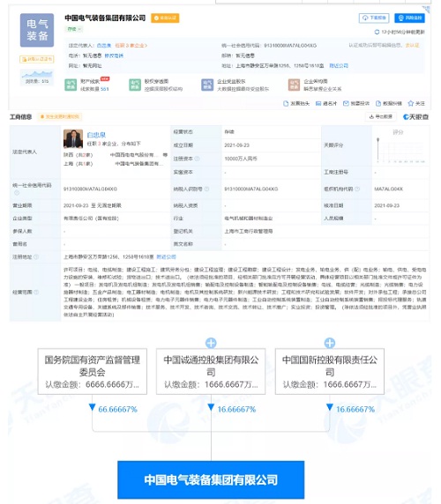
Task: Click the 电气机械和器材制造业 industry value
Action: point(249,219)
